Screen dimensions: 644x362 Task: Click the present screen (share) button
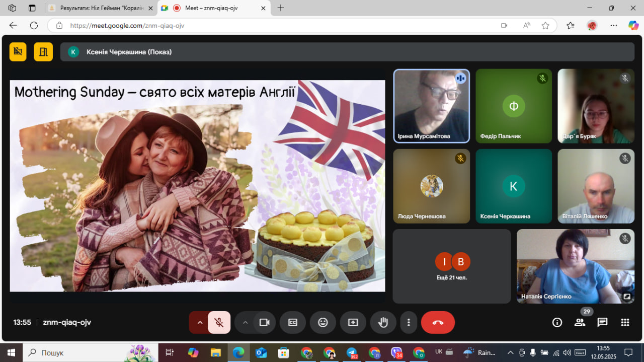click(353, 322)
